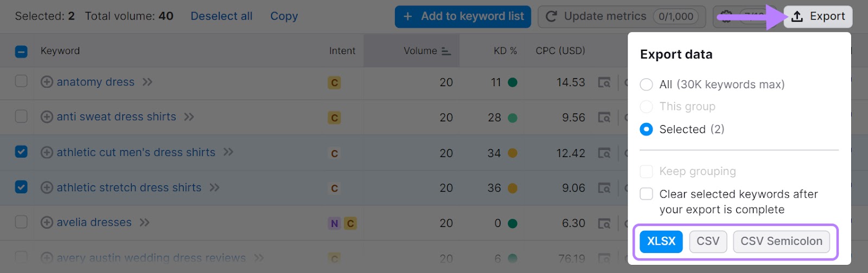The width and height of the screenshot is (868, 273).
Task: Choose CSV Semicolon export format
Action: tap(781, 242)
